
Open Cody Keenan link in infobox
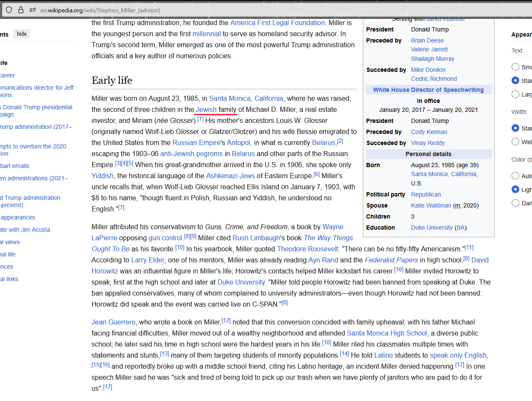pos(429,132)
